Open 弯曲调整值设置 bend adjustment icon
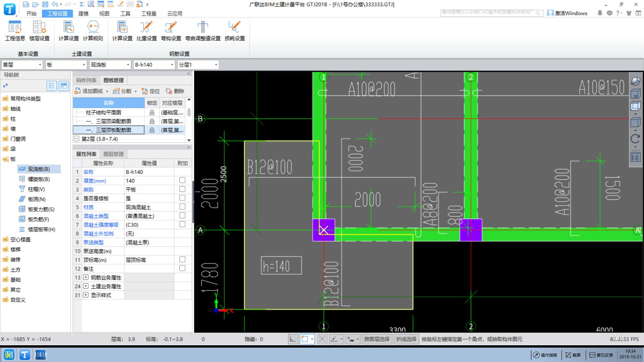Viewport: 644px width, 362px height. coord(203,31)
